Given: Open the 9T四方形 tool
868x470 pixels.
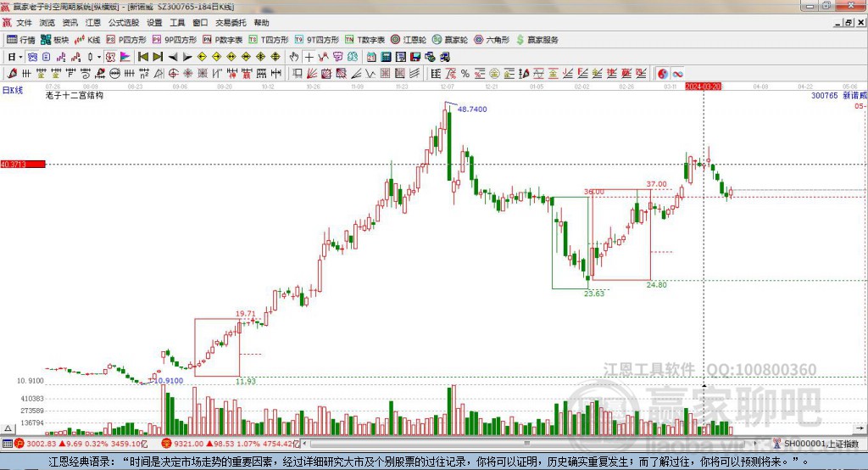Looking at the screenshot, I should [x=317, y=40].
